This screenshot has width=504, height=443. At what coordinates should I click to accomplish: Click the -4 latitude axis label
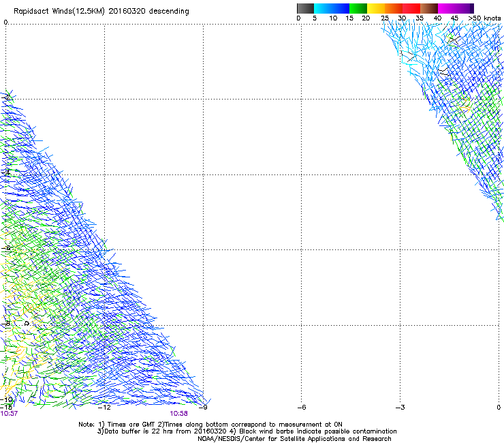point(6,172)
